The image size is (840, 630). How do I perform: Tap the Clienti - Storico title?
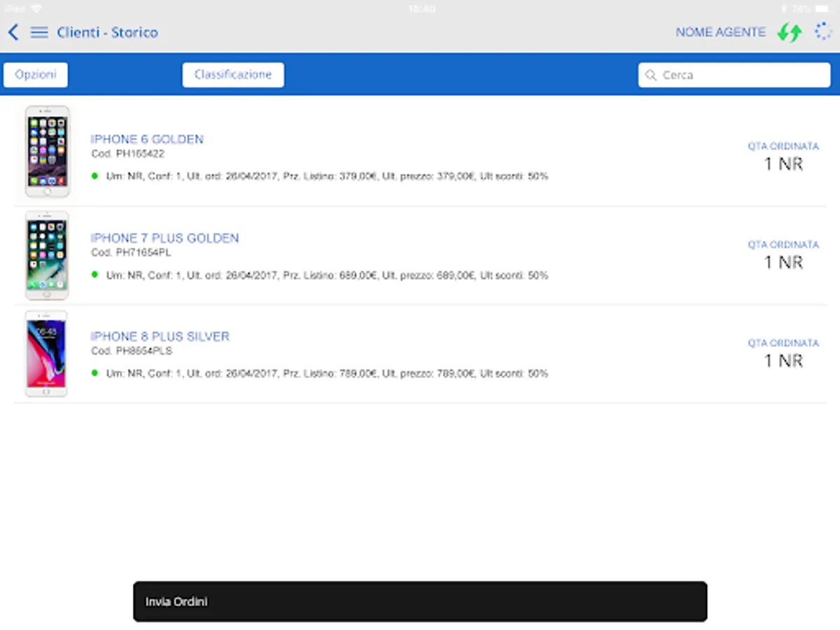(108, 32)
